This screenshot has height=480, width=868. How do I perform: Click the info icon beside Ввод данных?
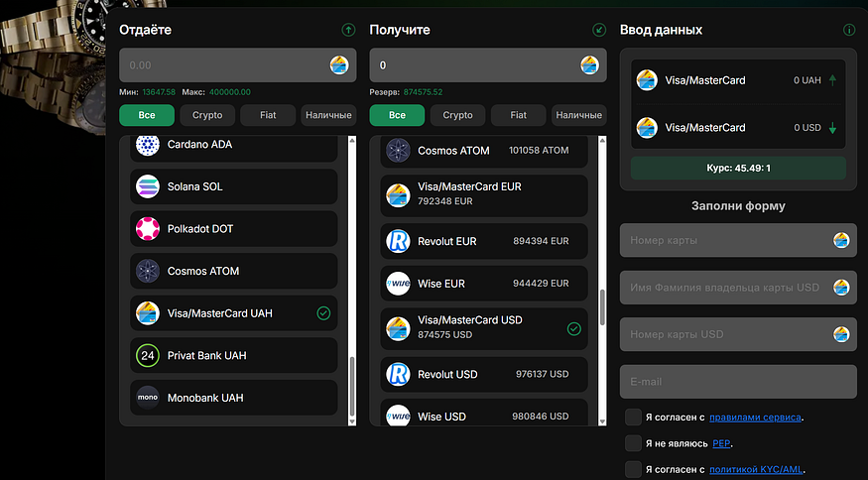(x=848, y=30)
